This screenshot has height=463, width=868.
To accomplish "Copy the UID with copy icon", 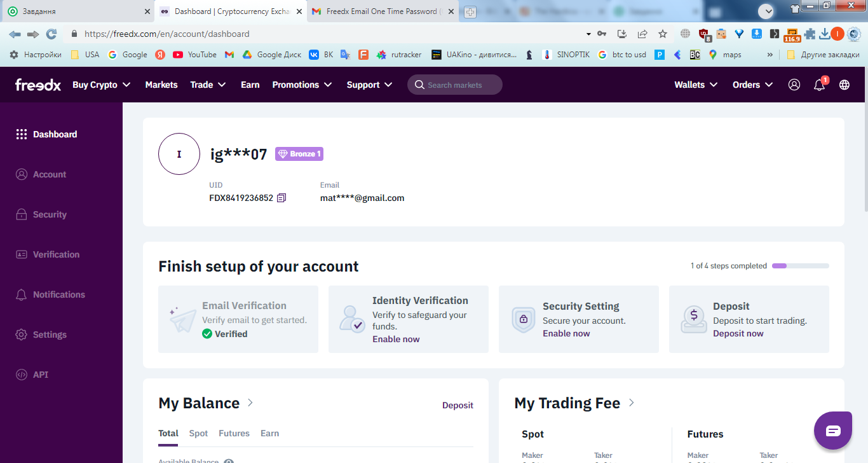I will tap(281, 198).
